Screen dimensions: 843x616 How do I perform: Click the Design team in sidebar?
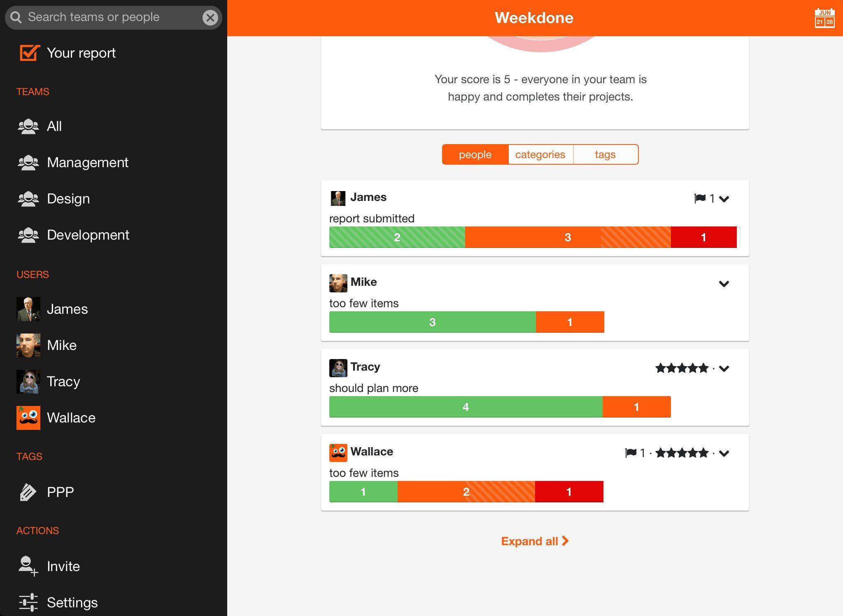click(x=68, y=198)
